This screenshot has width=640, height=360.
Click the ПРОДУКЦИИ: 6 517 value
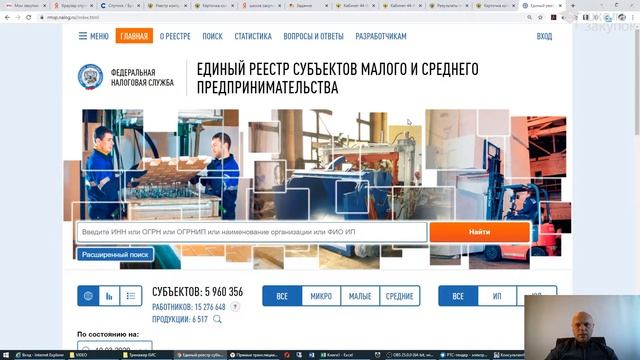tap(180, 319)
